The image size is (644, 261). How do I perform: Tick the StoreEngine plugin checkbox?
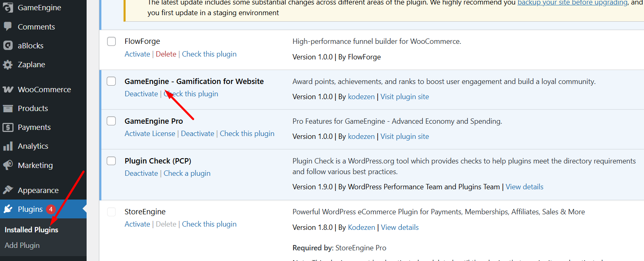pos(111,211)
